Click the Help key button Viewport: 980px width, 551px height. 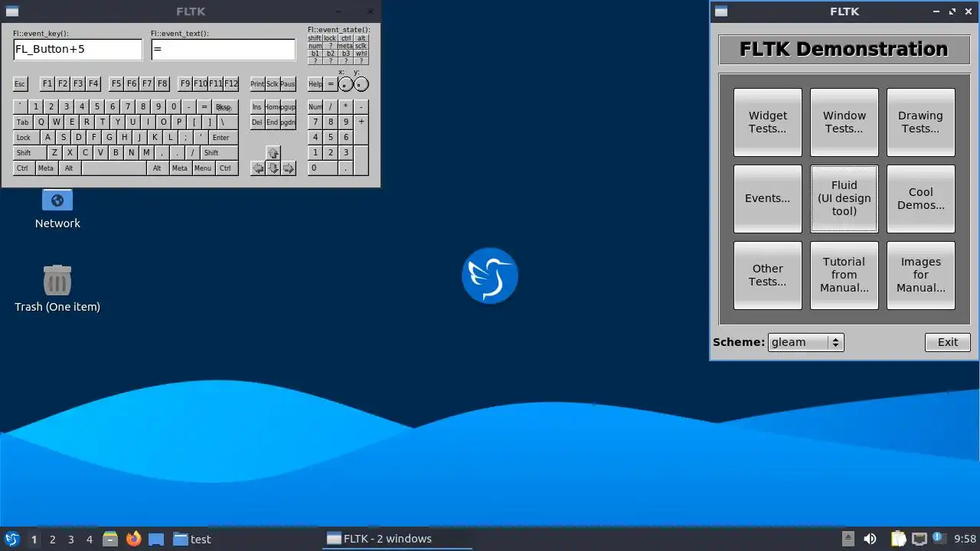(315, 83)
